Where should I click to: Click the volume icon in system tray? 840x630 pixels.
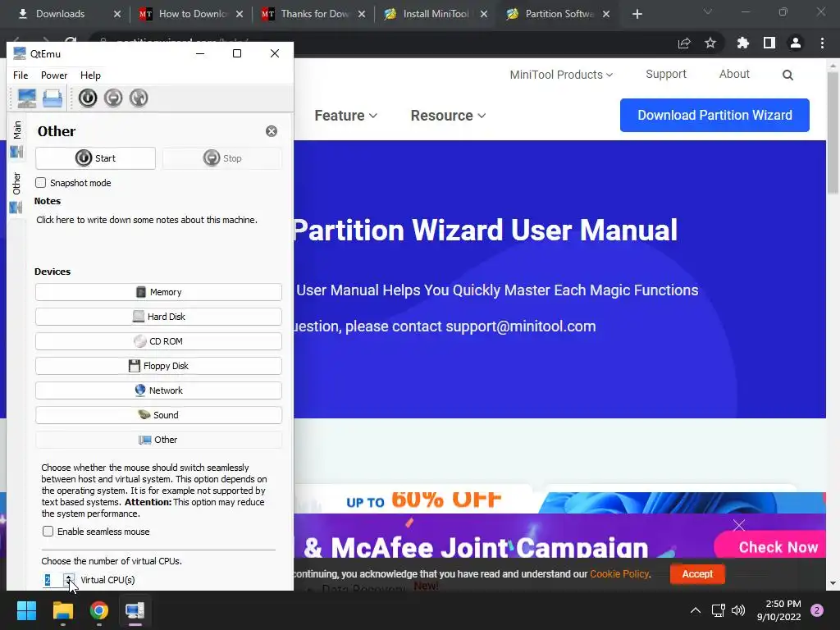[738, 610]
